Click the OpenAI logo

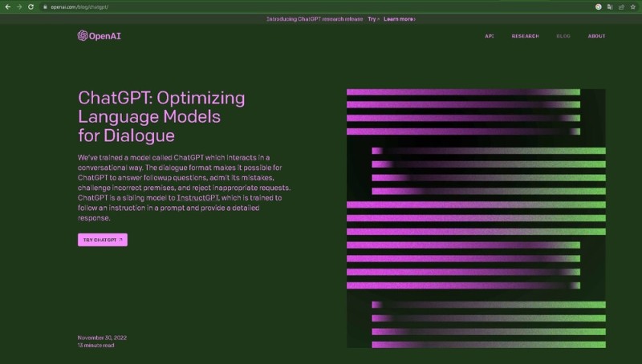[x=99, y=36]
